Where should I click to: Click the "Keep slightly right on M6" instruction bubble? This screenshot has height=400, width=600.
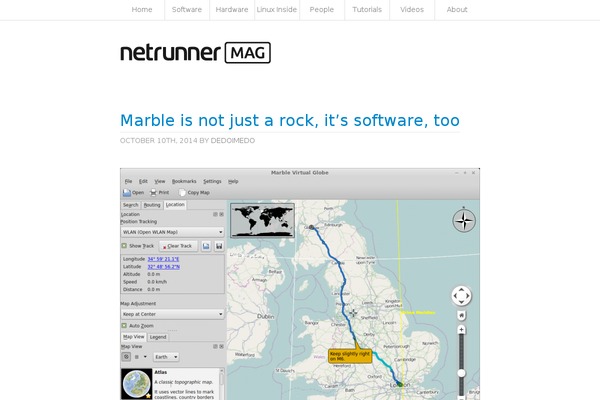pos(350,356)
